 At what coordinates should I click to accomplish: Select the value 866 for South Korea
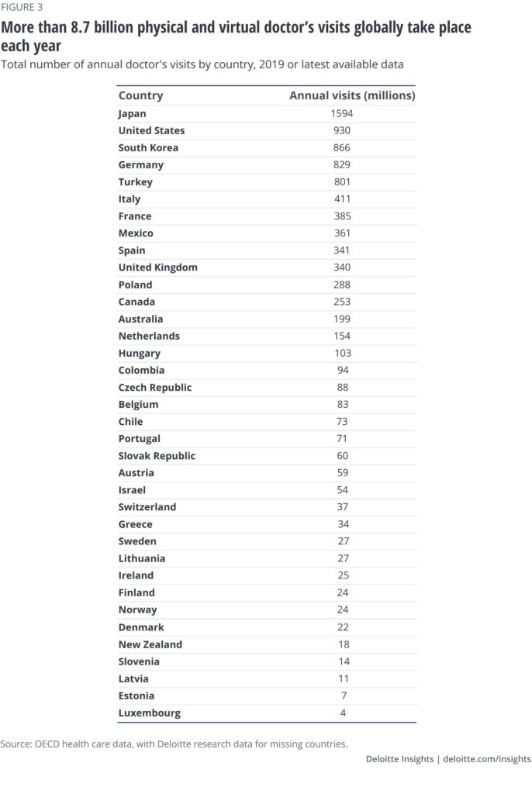[x=341, y=148]
